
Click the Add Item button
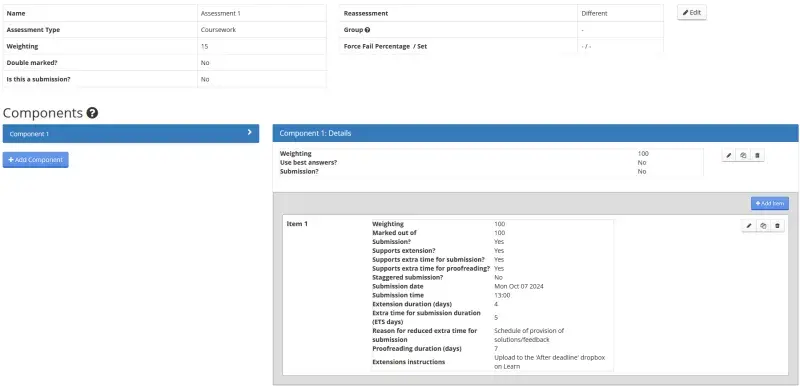pyautogui.click(x=770, y=203)
